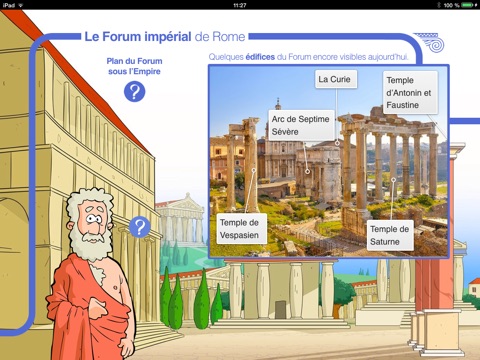Screen dimensions: 480x360
Task: Select the Temple de Vespasien label
Action: 242,229
